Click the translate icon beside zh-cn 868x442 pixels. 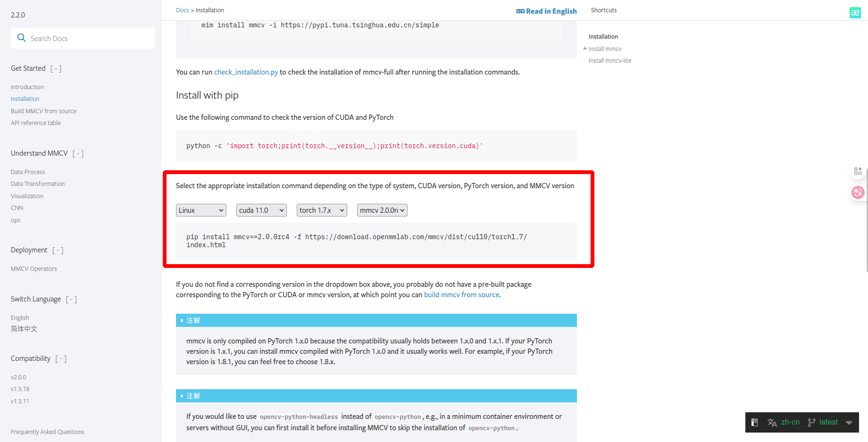point(772,422)
